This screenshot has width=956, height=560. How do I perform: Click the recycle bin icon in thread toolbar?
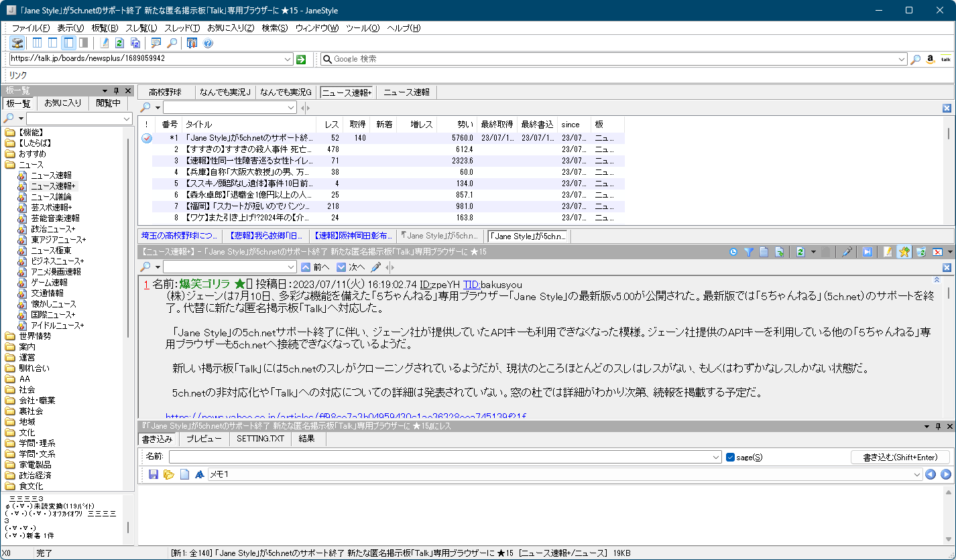tap(921, 252)
